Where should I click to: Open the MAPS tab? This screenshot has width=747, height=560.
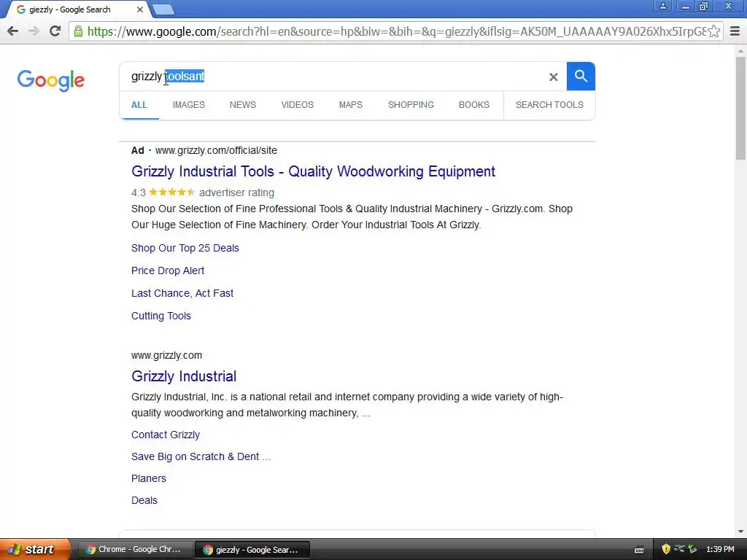[351, 105]
